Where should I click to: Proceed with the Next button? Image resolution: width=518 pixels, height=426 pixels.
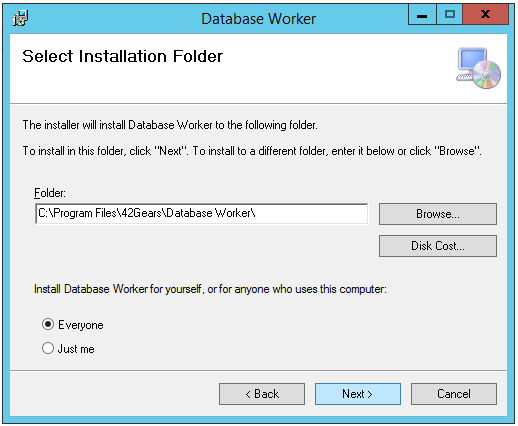click(x=358, y=394)
